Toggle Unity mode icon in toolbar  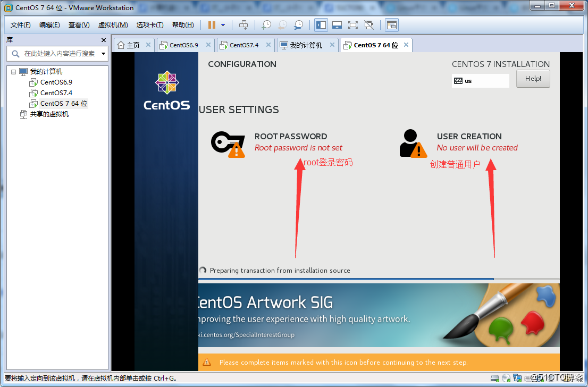(369, 25)
